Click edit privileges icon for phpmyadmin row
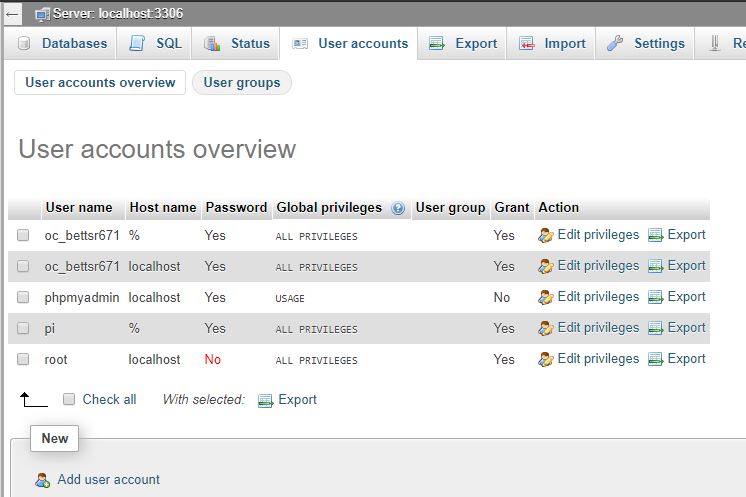This screenshot has width=746, height=497. pos(546,297)
